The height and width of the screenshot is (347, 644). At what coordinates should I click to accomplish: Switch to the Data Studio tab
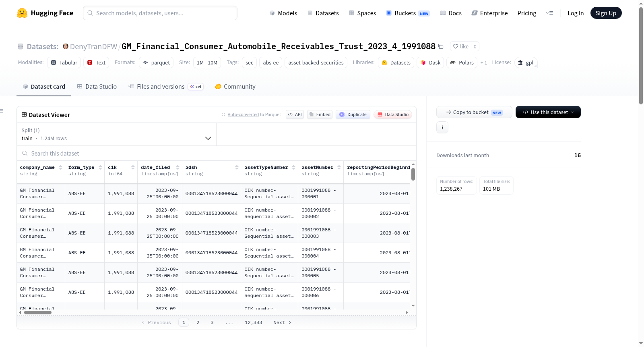point(97,86)
